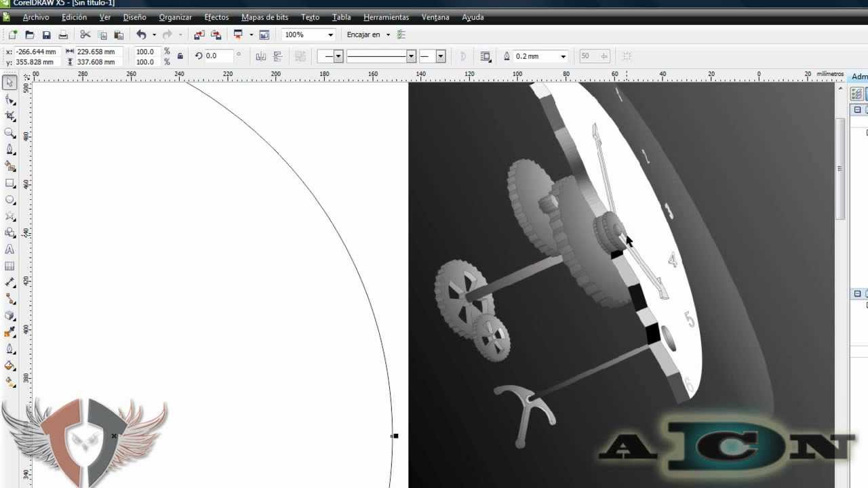Open the Efectos menu
Image resolution: width=868 pixels, height=488 pixels.
tap(217, 17)
